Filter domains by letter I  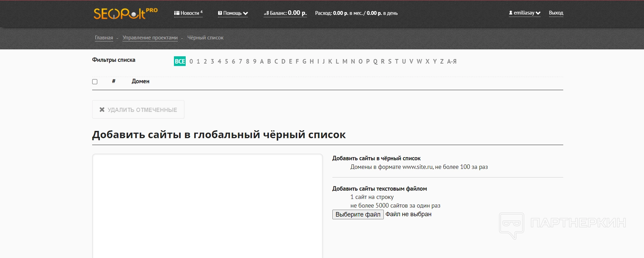point(318,61)
